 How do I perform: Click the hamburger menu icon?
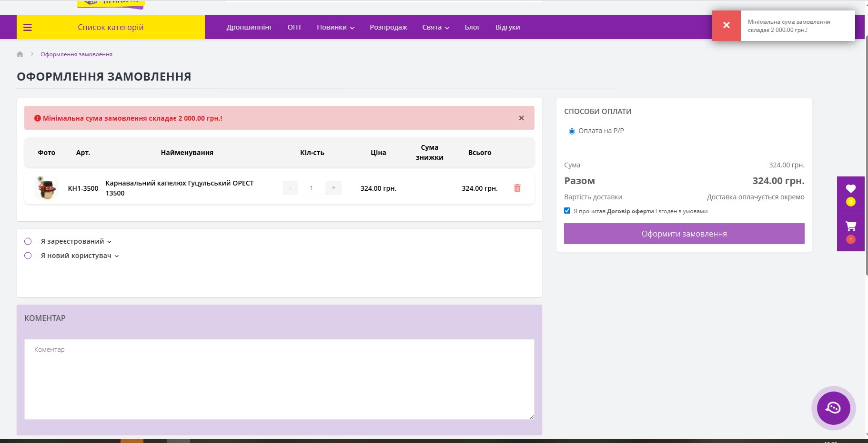pos(28,28)
